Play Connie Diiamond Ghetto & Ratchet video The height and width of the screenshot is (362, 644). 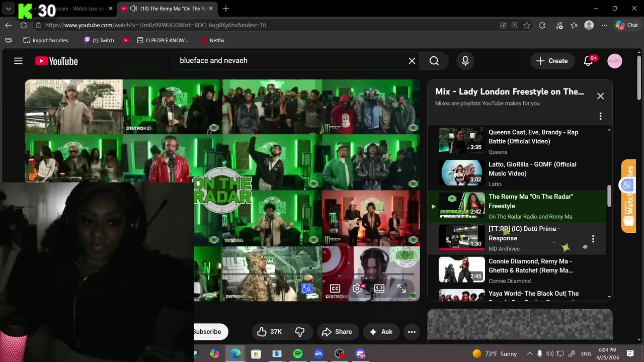click(518, 270)
